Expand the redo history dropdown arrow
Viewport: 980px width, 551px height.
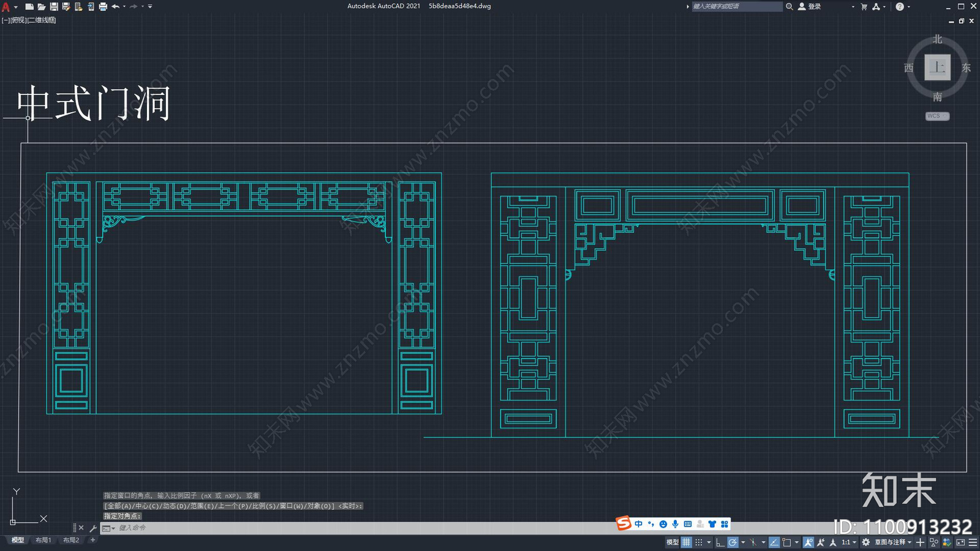coord(143,7)
